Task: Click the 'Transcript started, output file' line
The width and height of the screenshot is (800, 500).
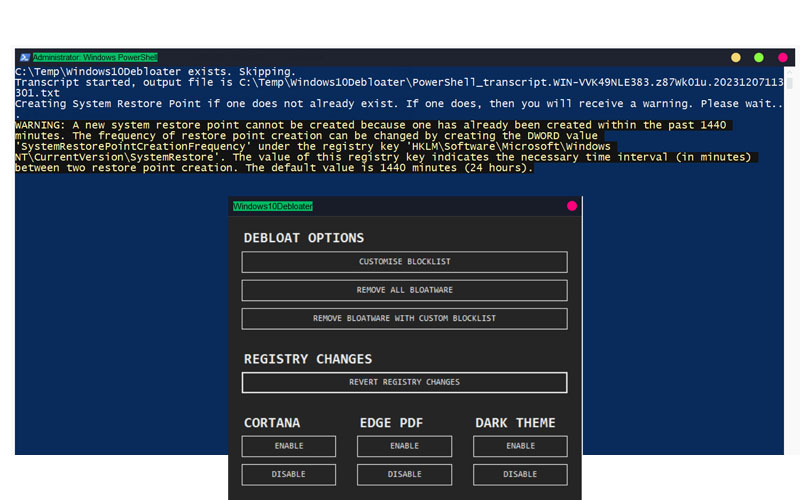Action: pos(399,82)
